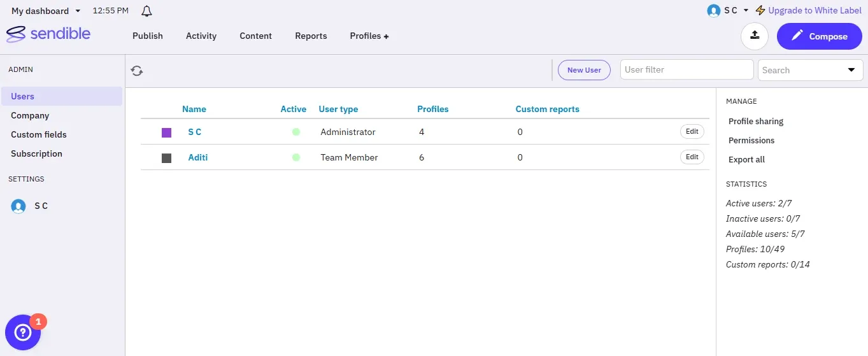Viewport: 868px width, 356px height.
Task: Click the upload media icon button
Action: pos(755,36)
